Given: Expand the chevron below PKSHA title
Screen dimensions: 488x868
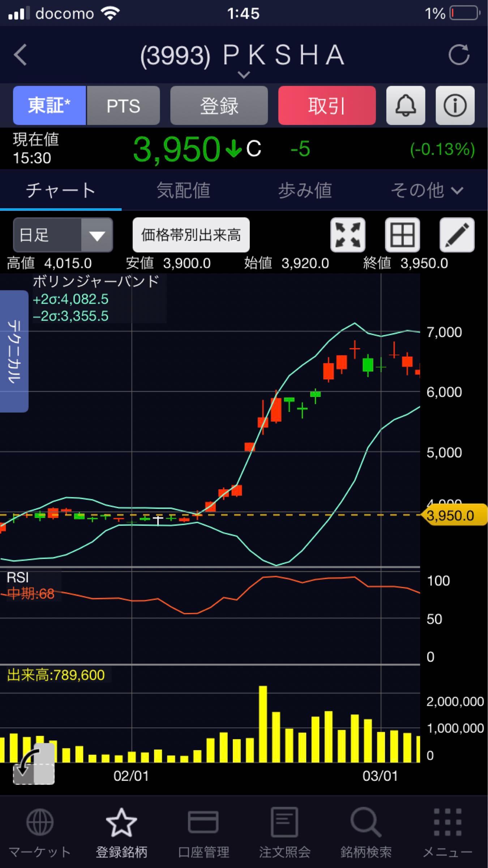Looking at the screenshot, I should click(x=244, y=75).
